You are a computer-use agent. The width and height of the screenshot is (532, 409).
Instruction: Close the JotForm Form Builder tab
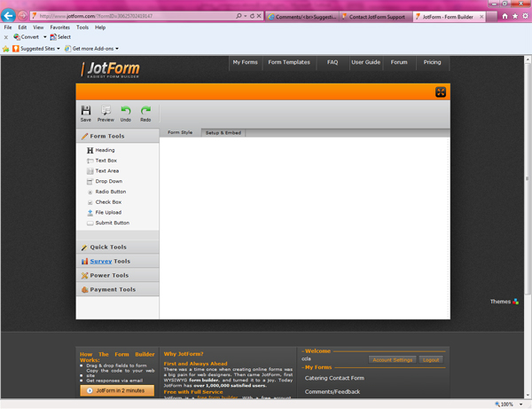[481, 17]
